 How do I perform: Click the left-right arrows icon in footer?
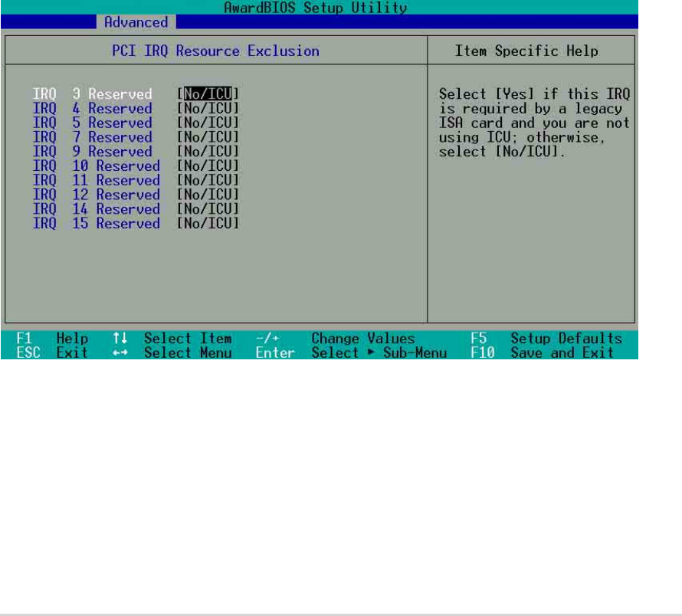tap(120, 352)
